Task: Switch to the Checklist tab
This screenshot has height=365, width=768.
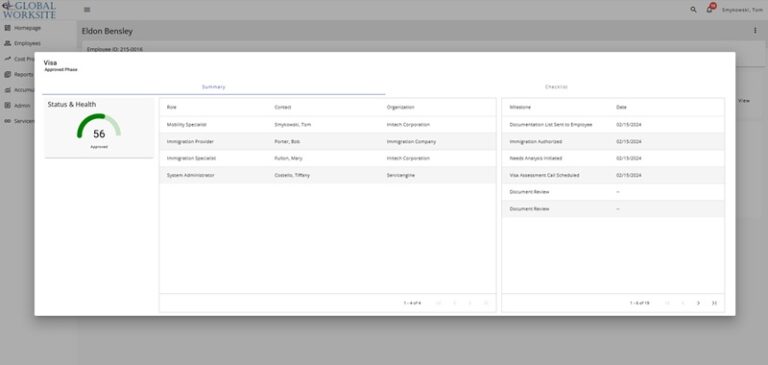Action: [556, 87]
